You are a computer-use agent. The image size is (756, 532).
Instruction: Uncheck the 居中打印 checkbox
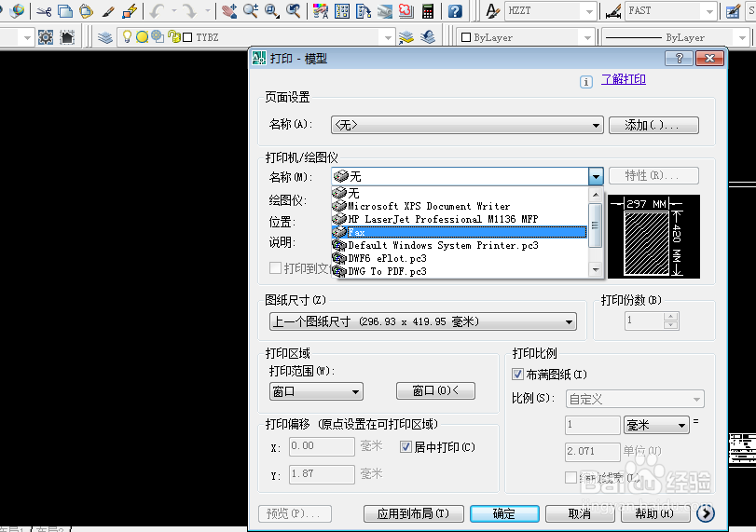[x=405, y=447]
